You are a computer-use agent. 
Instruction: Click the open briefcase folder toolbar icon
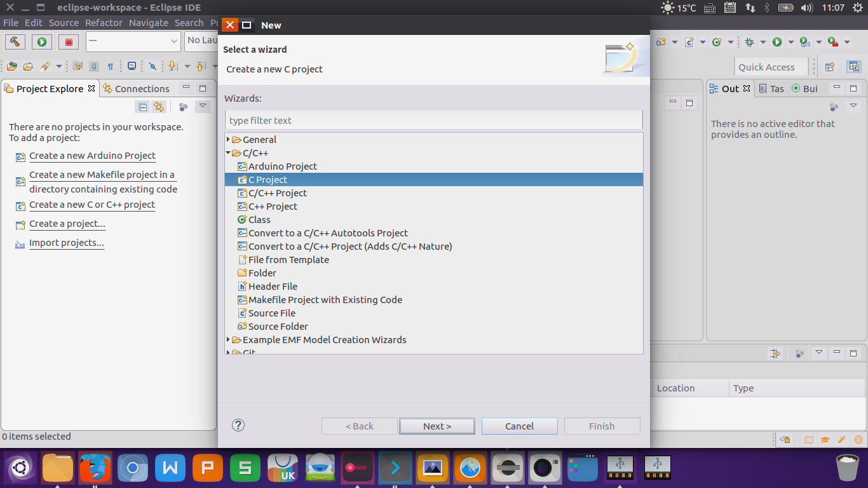pyautogui.click(x=28, y=66)
